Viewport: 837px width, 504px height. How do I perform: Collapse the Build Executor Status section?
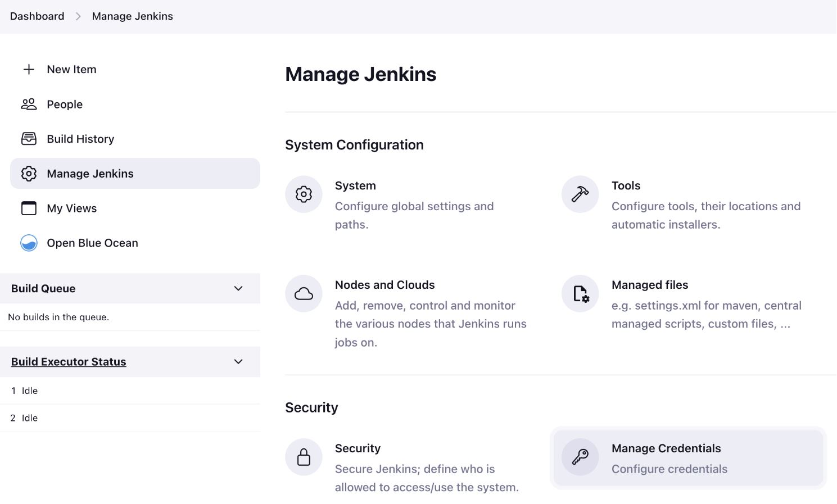pyautogui.click(x=238, y=362)
